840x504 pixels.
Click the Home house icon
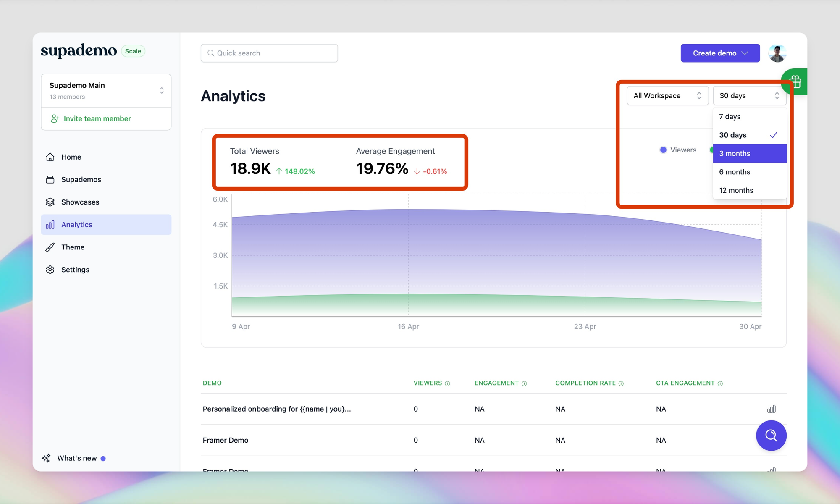(50, 157)
